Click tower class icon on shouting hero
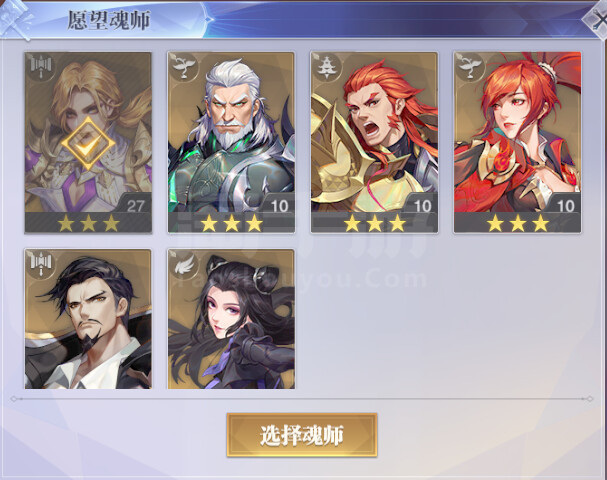 pos(327,67)
